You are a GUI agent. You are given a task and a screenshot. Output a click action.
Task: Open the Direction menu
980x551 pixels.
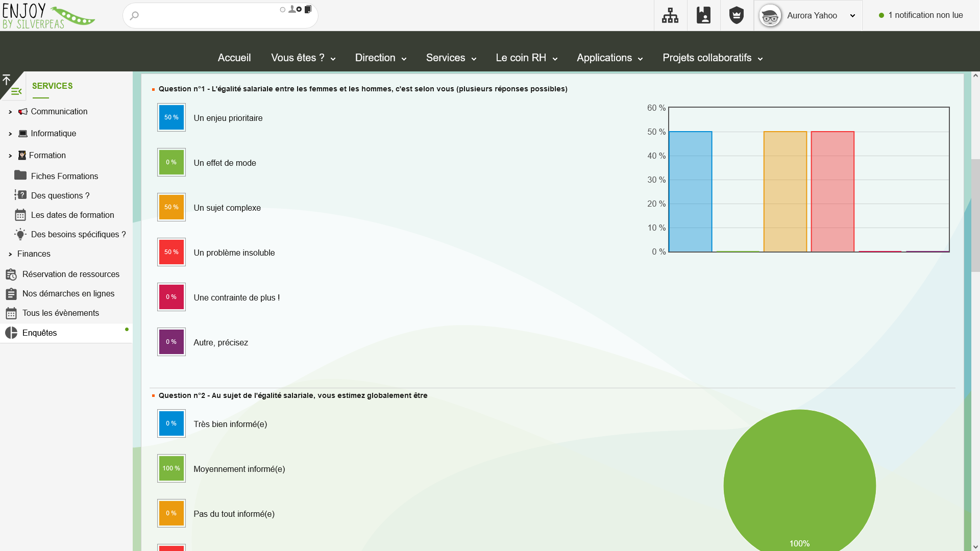381,58
